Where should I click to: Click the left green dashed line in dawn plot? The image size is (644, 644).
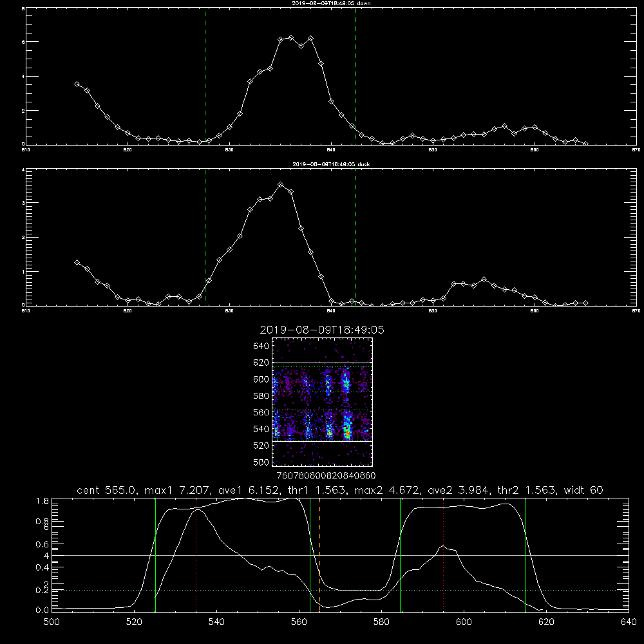[205, 76]
